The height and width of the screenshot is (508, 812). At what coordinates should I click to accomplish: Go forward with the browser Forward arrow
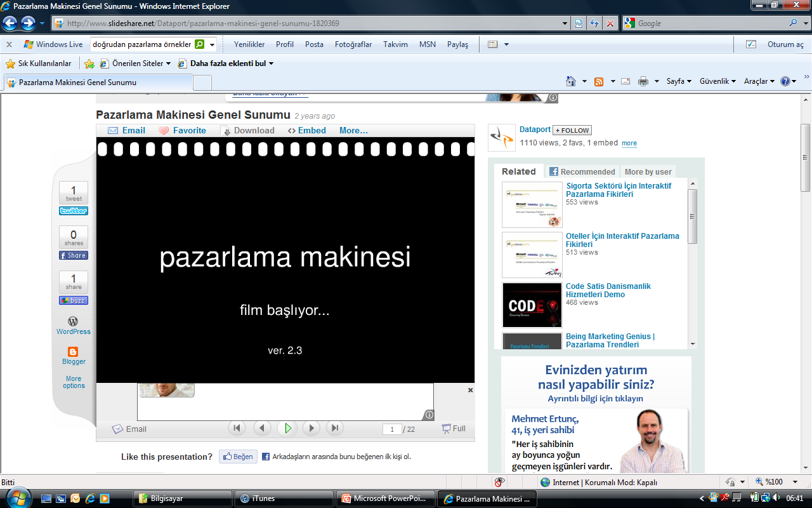[28, 23]
